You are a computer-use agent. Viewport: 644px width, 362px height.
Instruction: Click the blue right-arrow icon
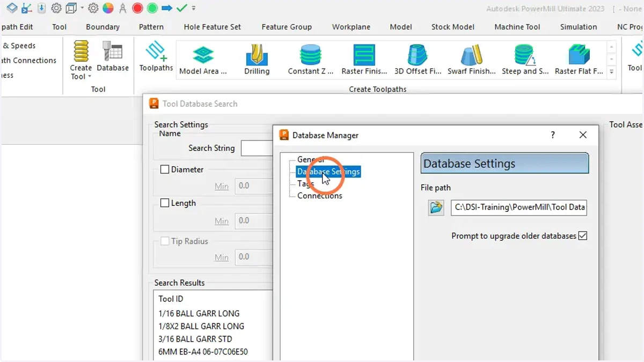point(167,8)
